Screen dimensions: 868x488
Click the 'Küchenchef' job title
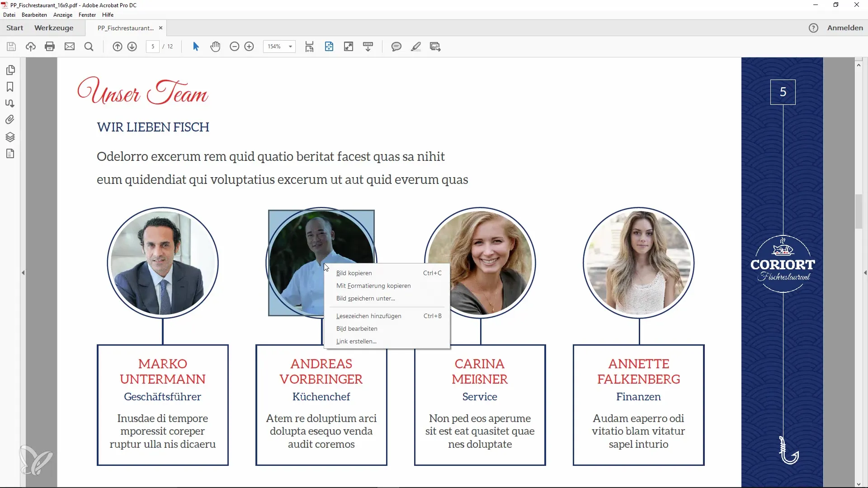click(321, 397)
